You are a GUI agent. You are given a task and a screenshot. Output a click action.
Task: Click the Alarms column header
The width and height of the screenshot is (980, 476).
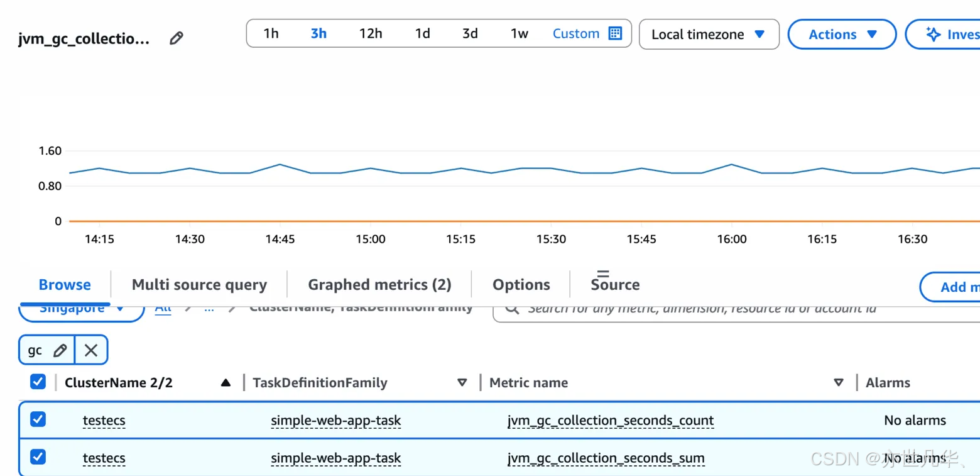[x=888, y=382]
